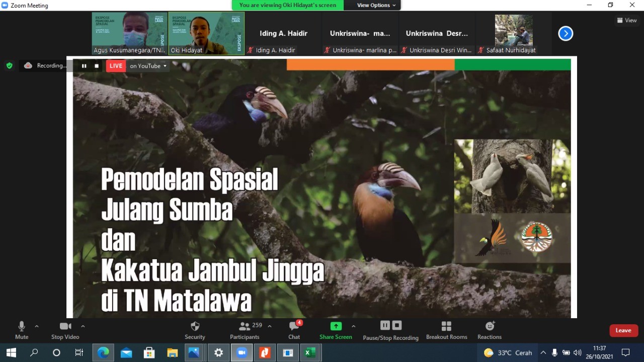Viewport: 644px width, 362px height.
Task: Mute the microphone
Action: [x=22, y=326]
